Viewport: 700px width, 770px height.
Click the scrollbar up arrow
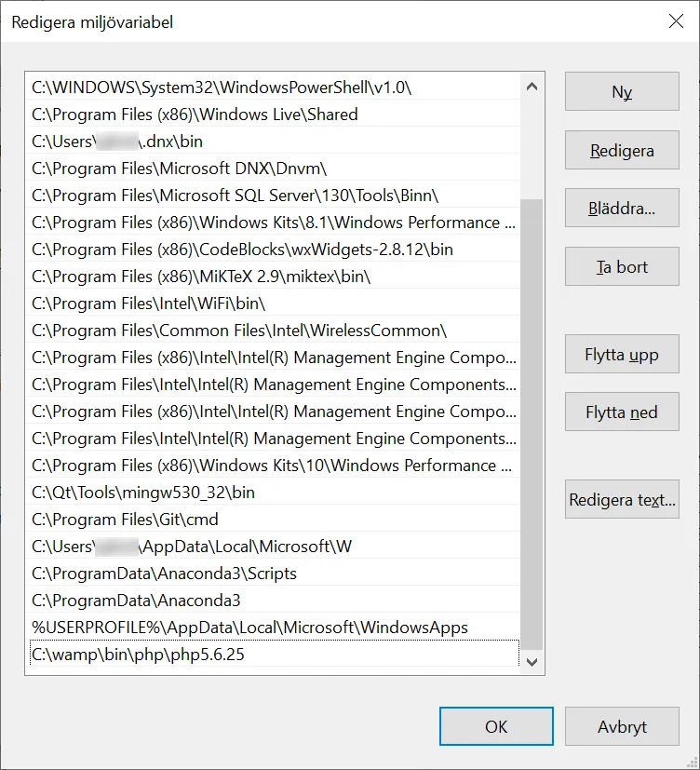tap(532, 87)
